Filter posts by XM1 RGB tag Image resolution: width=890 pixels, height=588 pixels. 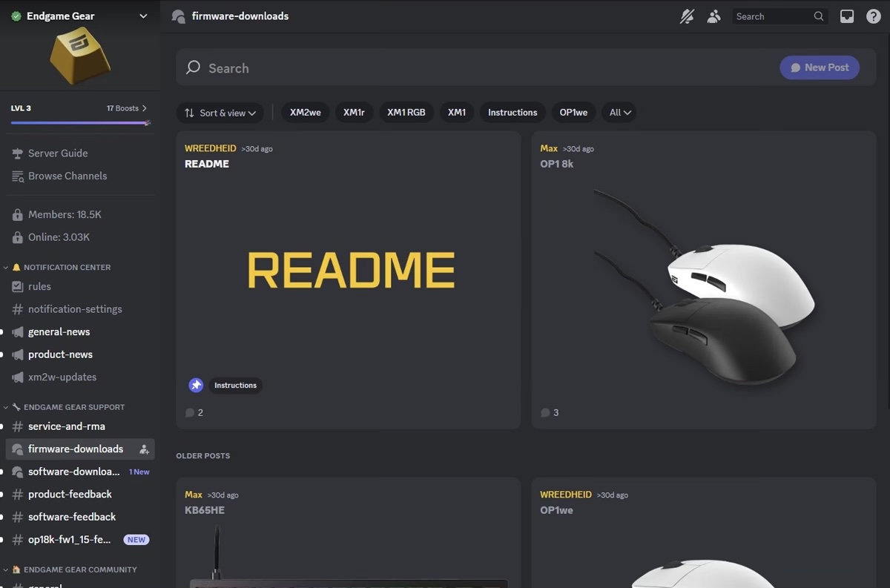coord(406,113)
